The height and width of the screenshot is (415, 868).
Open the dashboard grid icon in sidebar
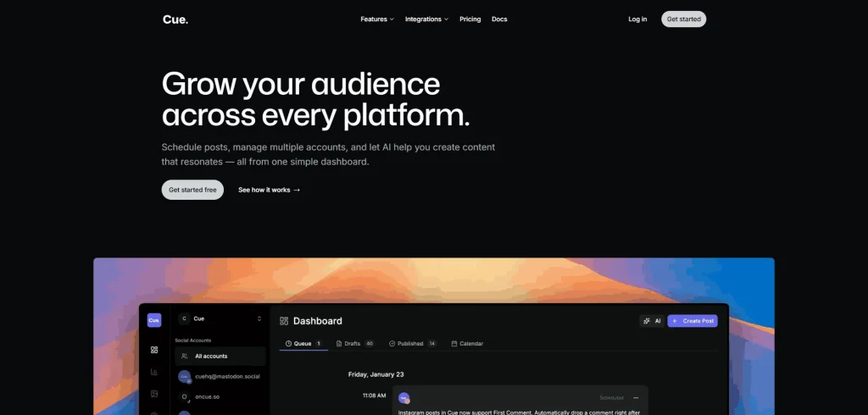pyautogui.click(x=153, y=349)
